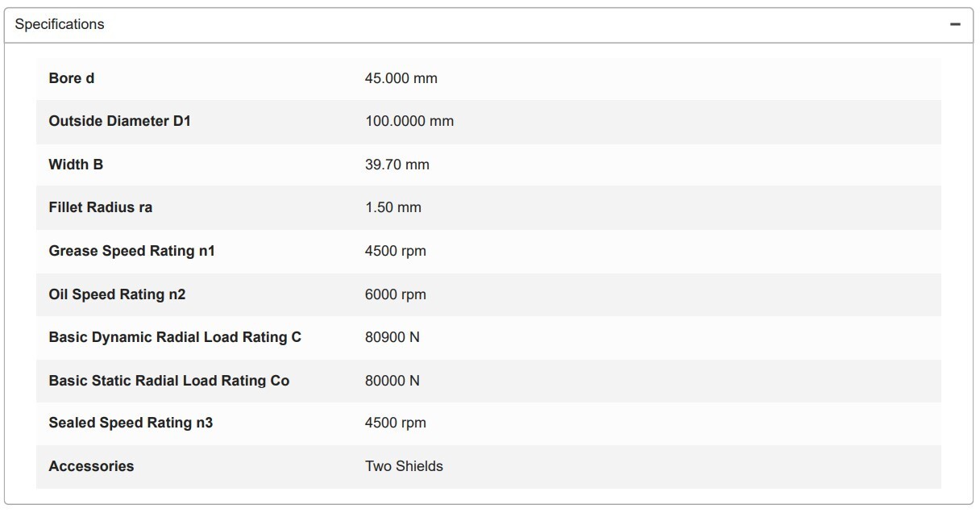Collapse the Specifications panel using minus icon
Image resolution: width=980 pixels, height=513 pixels.
click(x=955, y=24)
